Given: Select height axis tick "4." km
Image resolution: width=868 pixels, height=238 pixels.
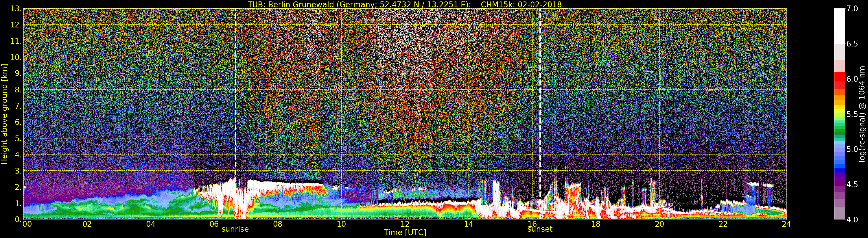Looking at the screenshot, I should (18, 155).
